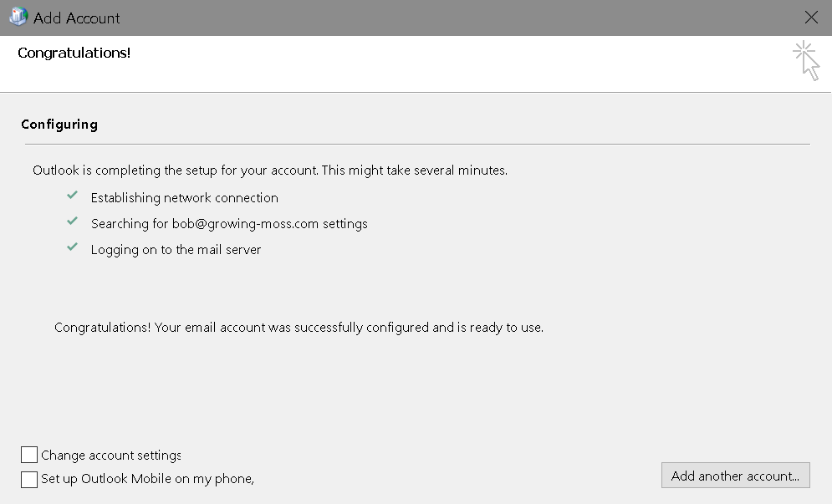Click the separator line under Configuring
The height and width of the screenshot is (504, 832).
[x=417, y=144]
